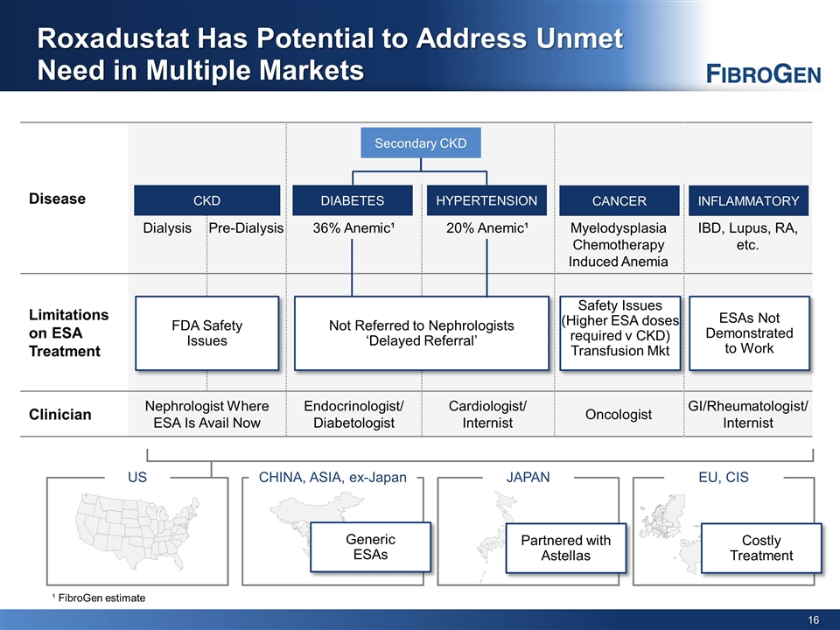Click the 'Generic ESAs' box
840x630 pixels.
point(371,547)
